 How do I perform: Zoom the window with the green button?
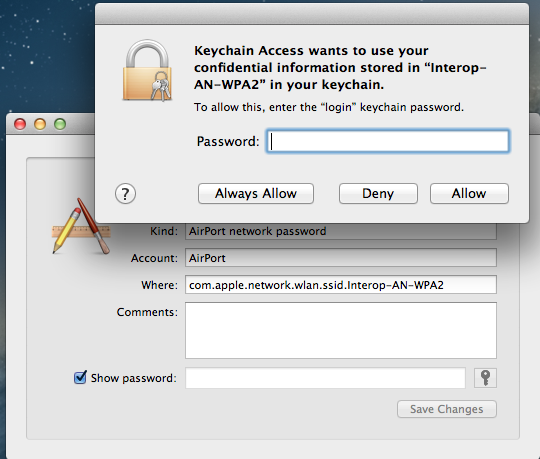[60, 124]
